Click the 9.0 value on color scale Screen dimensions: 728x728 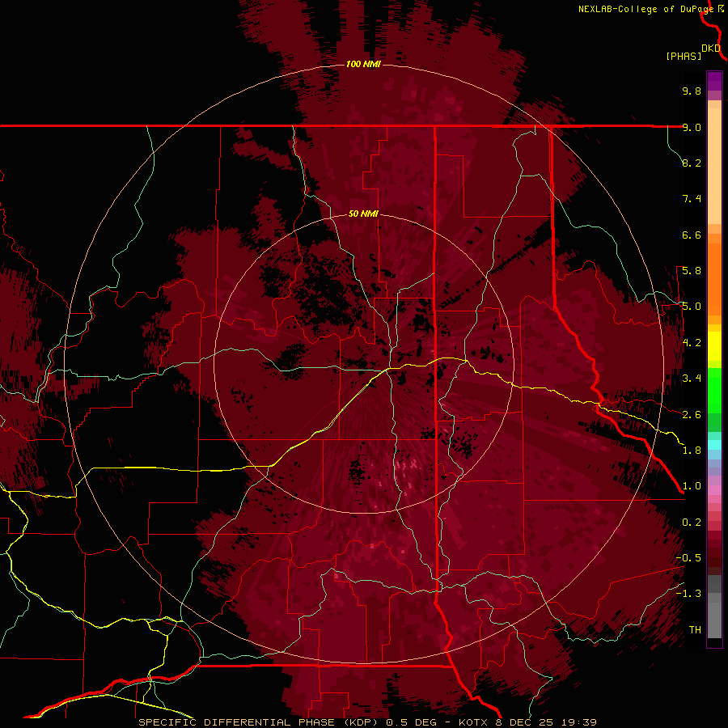click(x=692, y=127)
